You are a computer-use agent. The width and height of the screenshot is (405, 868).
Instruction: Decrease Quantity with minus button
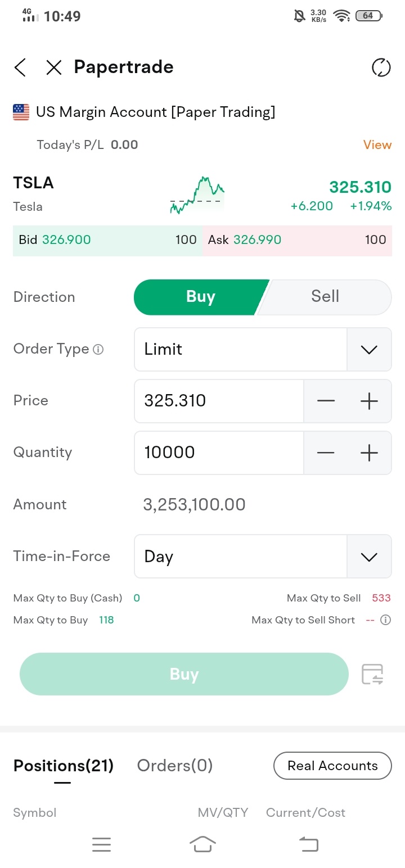[x=326, y=453]
